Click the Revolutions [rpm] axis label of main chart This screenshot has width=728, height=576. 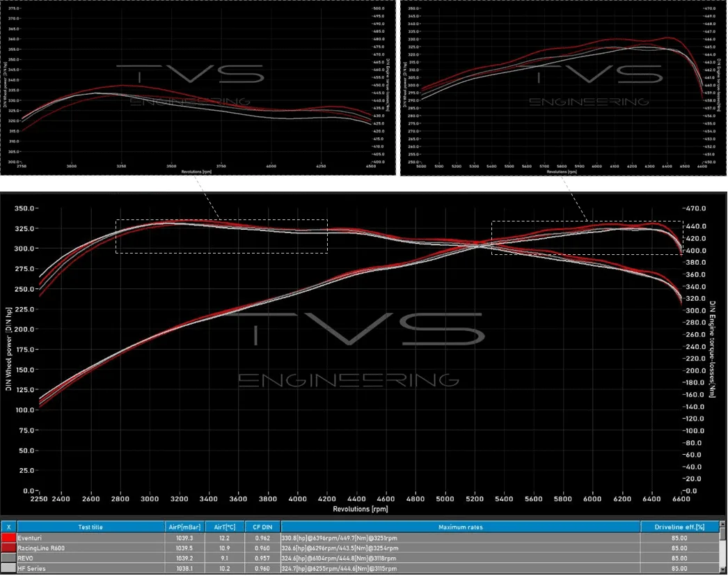pyautogui.click(x=361, y=509)
